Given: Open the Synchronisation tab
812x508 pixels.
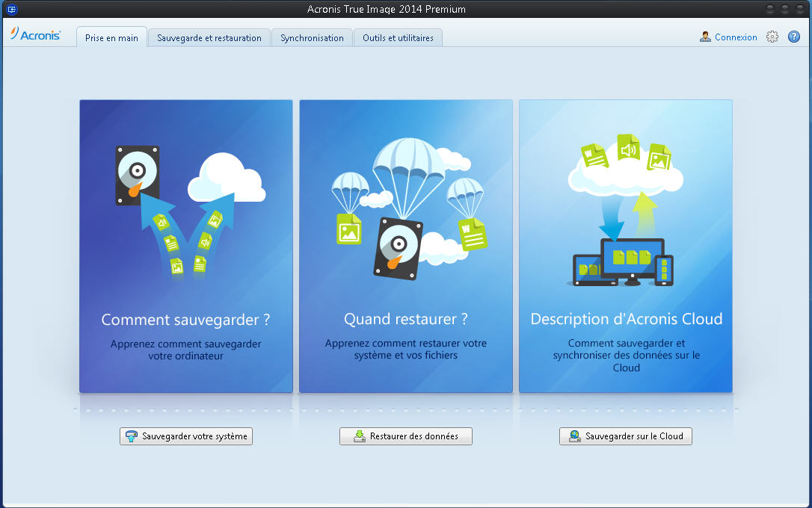Looking at the screenshot, I should point(312,38).
